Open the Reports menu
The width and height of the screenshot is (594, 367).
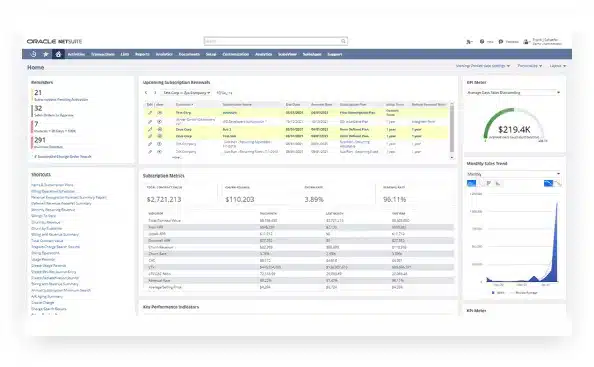(142, 54)
